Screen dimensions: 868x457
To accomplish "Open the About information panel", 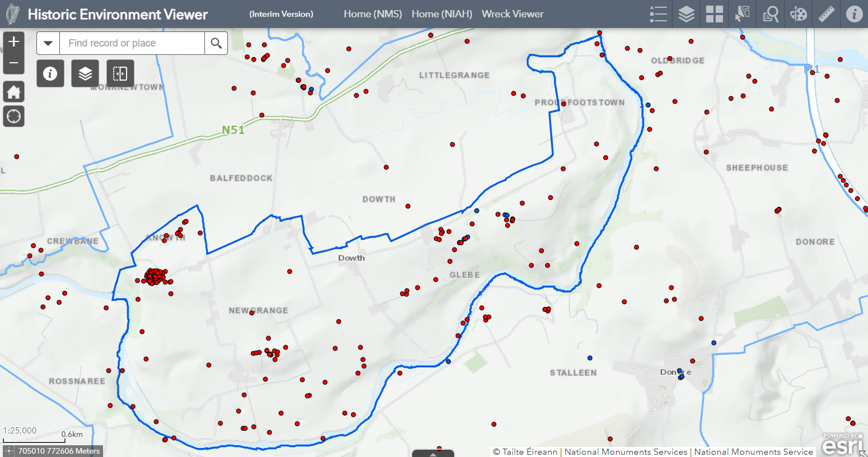I will [853, 13].
